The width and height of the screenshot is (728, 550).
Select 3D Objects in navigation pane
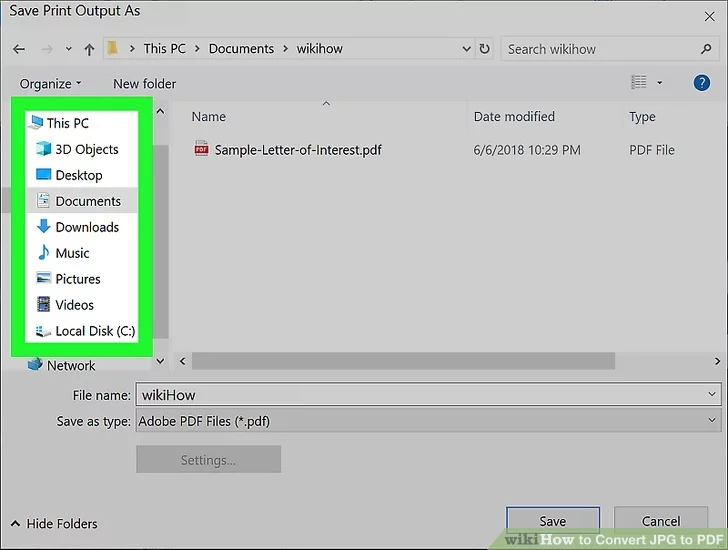tap(86, 149)
